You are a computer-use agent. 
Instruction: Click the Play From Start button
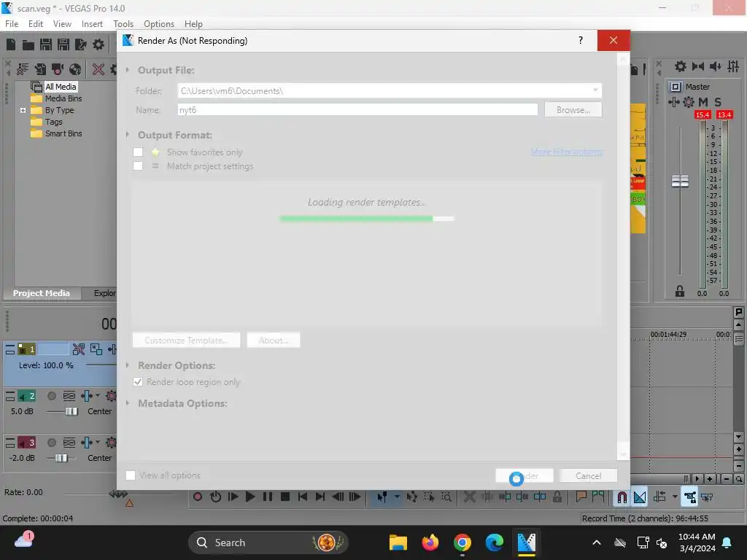[x=233, y=497]
